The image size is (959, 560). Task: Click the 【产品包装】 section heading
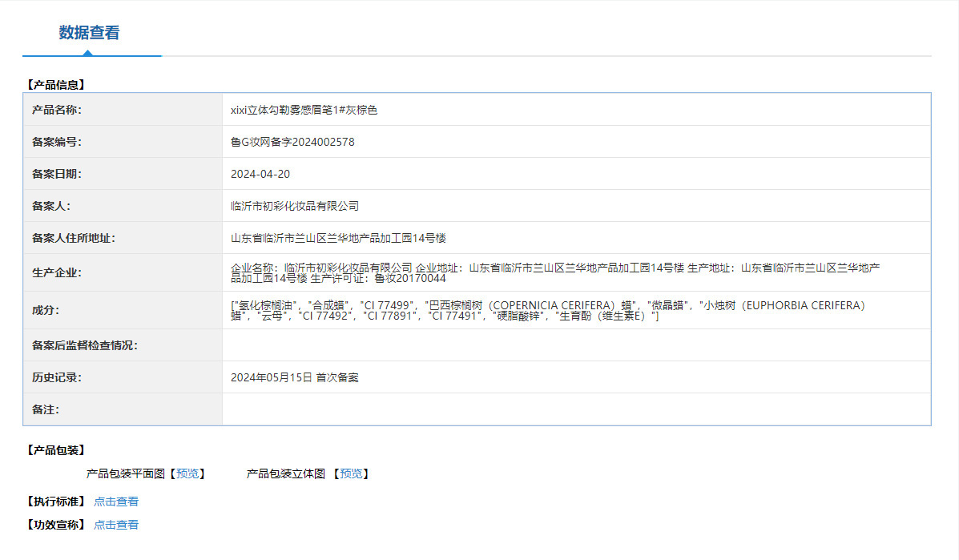click(x=55, y=450)
